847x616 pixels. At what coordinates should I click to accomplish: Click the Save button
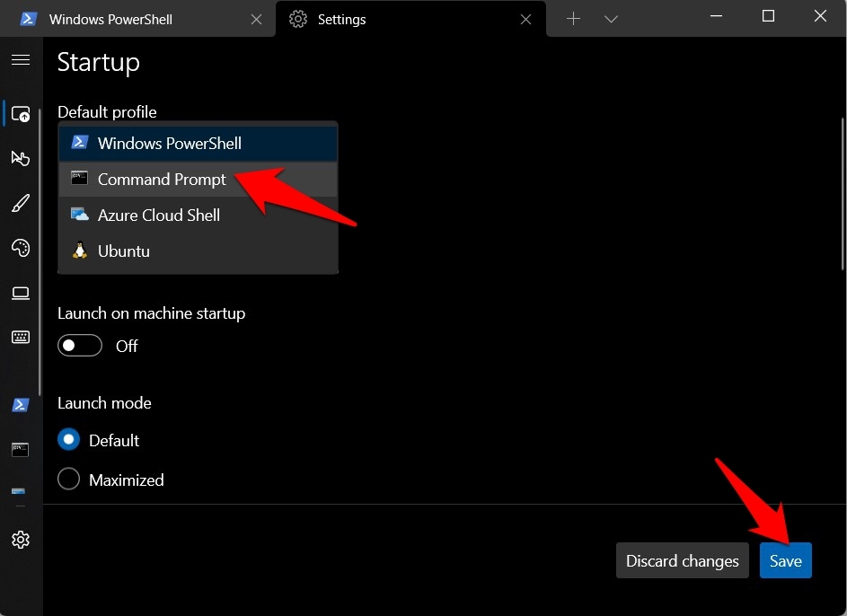785,560
